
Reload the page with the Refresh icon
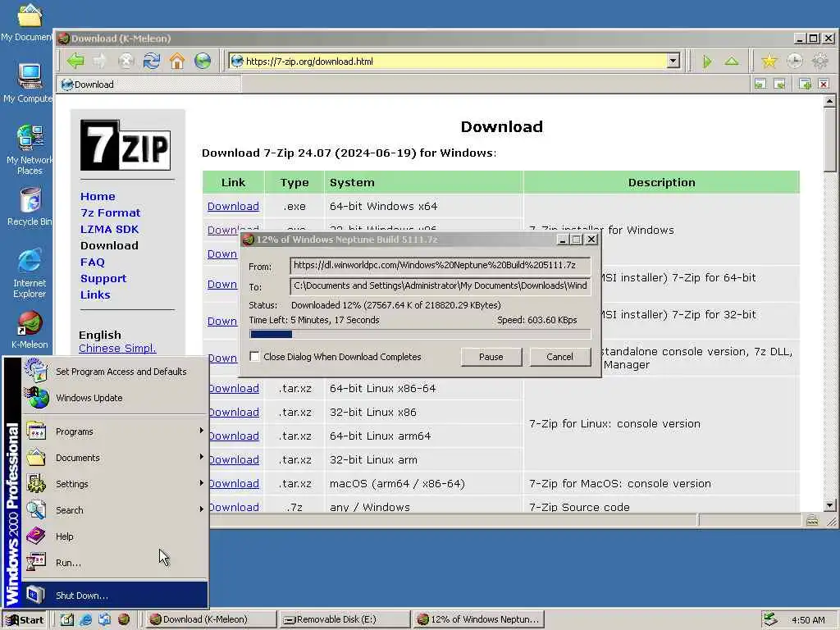[152, 61]
